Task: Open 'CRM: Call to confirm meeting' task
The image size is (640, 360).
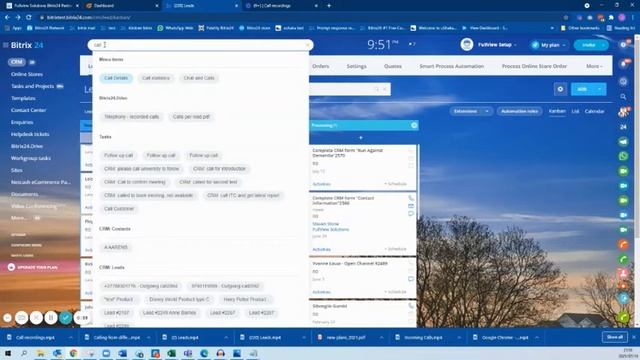Action: click(x=135, y=182)
